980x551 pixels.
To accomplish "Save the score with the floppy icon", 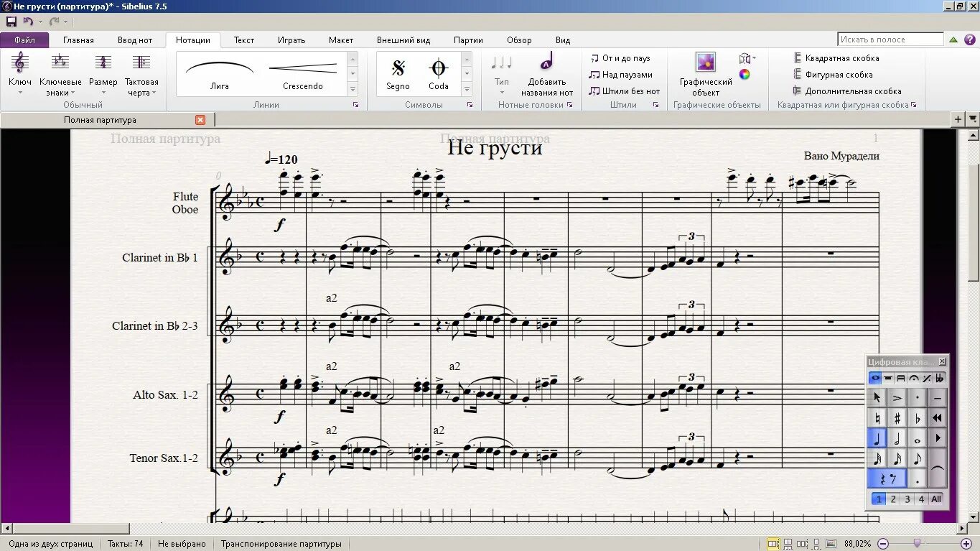I will coord(11,22).
